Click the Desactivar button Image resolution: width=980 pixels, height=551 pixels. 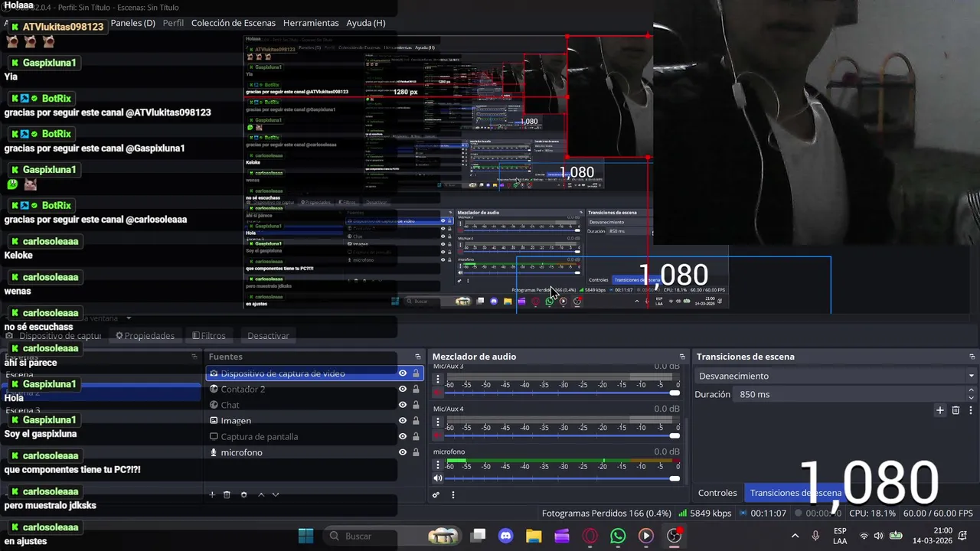point(268,336)
